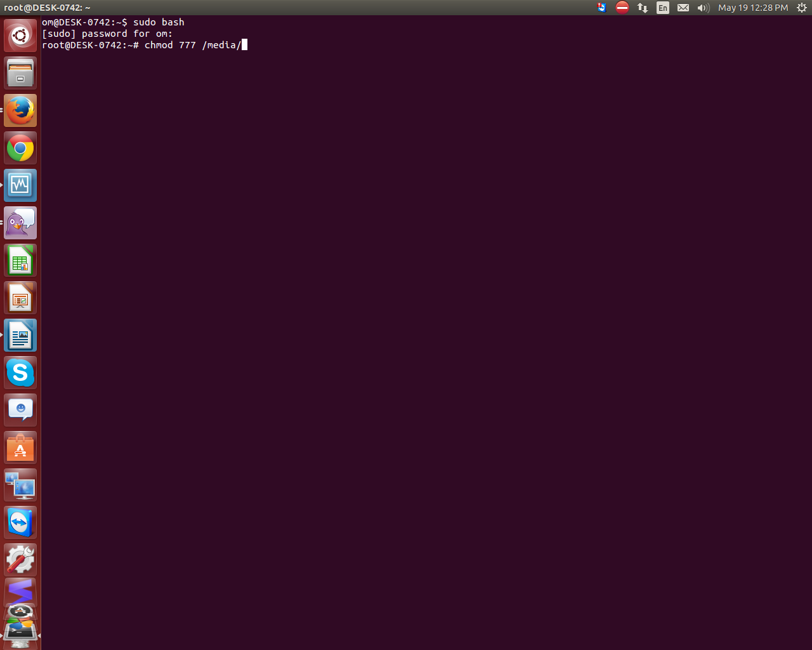Open the Files file manager

[x=20, y=72]
